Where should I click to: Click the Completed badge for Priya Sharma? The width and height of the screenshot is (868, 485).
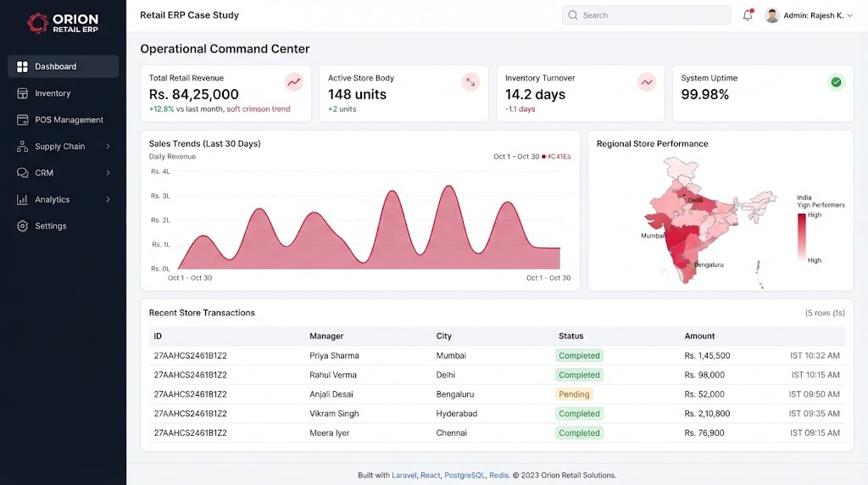pos(579,355)
